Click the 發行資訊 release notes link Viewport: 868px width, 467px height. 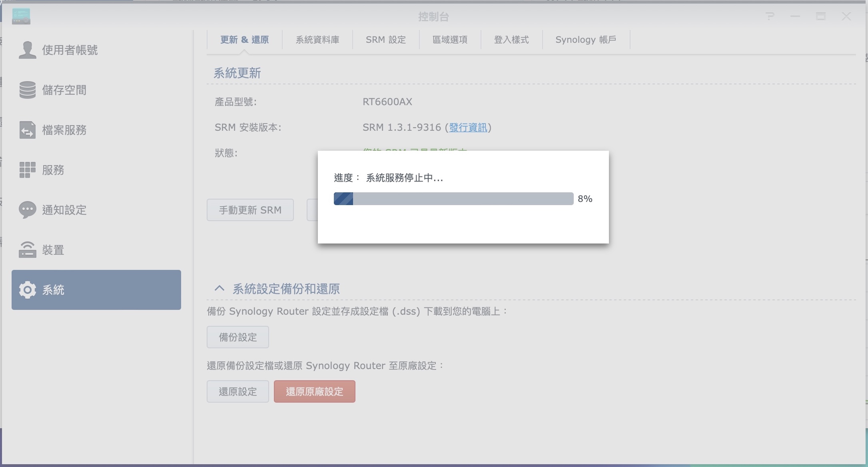tap(468, 128)
